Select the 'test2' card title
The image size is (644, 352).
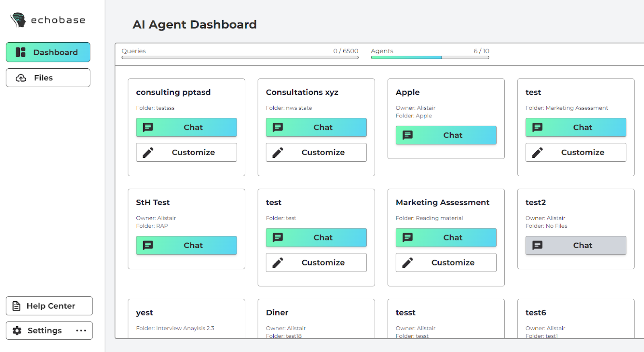(536, 203)
